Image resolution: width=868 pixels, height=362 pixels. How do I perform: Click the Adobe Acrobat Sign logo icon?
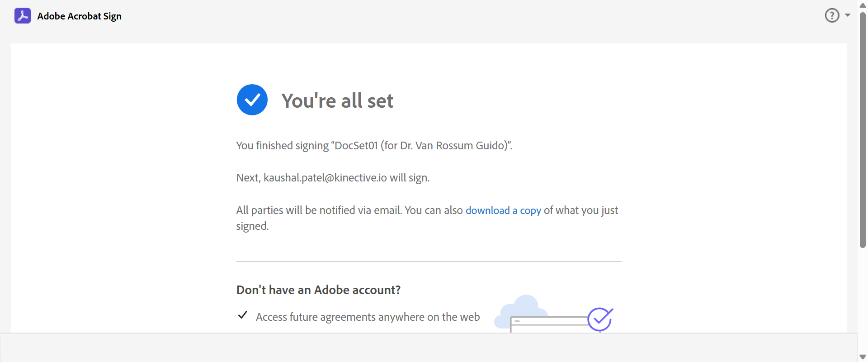coord(23,16)
